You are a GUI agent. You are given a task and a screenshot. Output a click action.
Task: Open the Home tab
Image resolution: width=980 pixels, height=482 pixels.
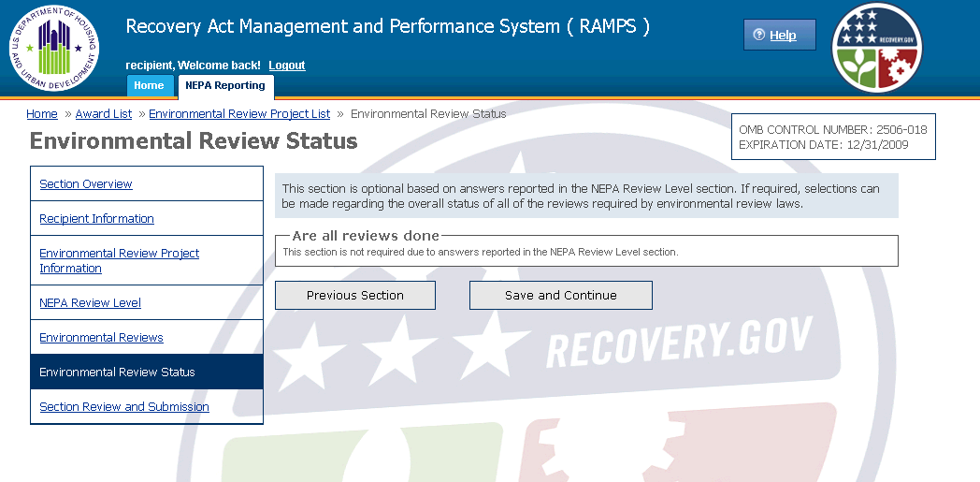149,86
